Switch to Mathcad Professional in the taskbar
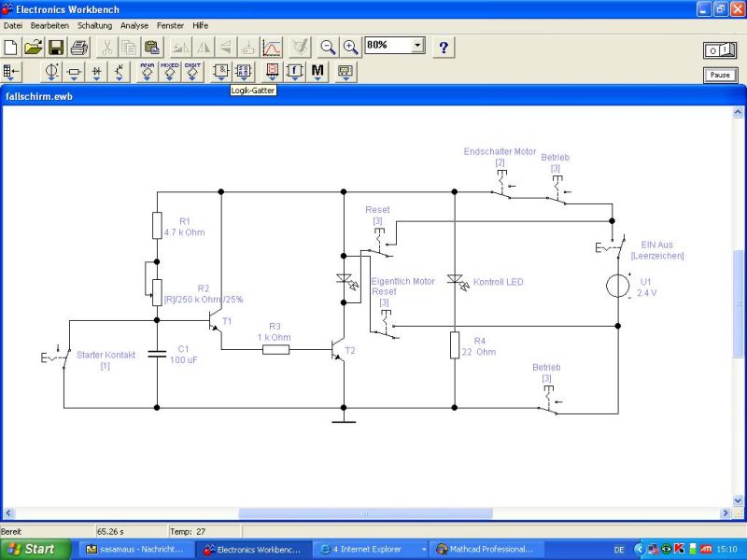 pyautogui.click(x=486, y=550)
